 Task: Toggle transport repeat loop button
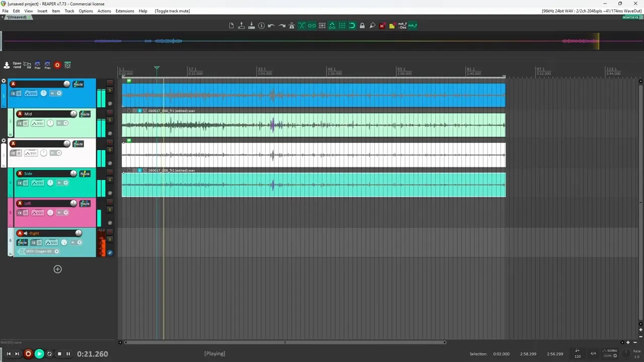pyautogui.click(x=49, y=354)
